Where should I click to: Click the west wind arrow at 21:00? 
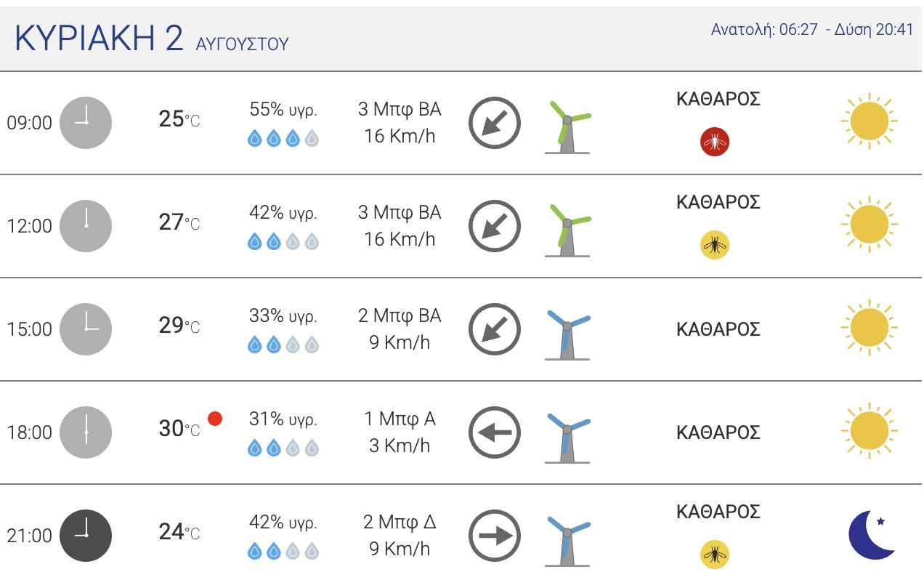(495, 536)
